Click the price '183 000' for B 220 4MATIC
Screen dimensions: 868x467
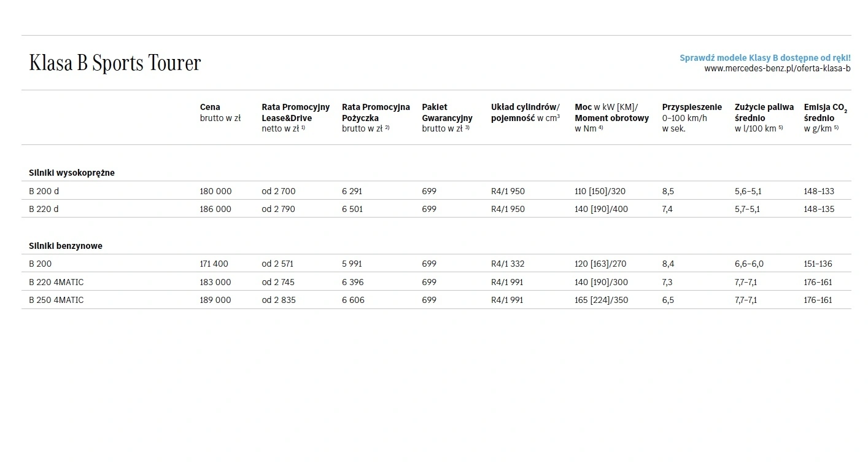pos(215,282)
